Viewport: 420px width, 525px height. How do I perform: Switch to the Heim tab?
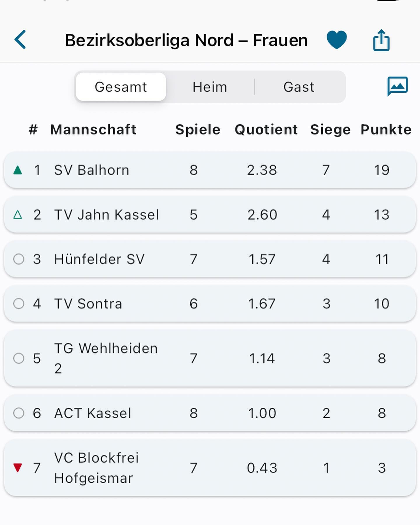pos(210,87)
